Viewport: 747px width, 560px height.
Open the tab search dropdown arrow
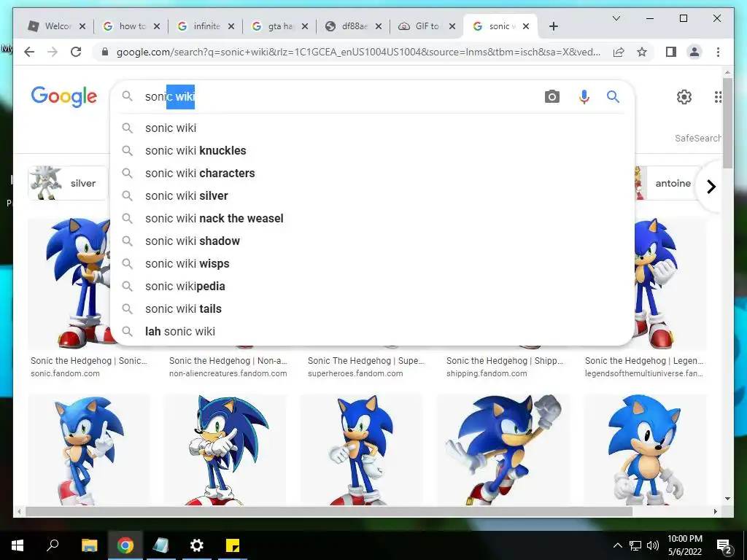(616, 18)
